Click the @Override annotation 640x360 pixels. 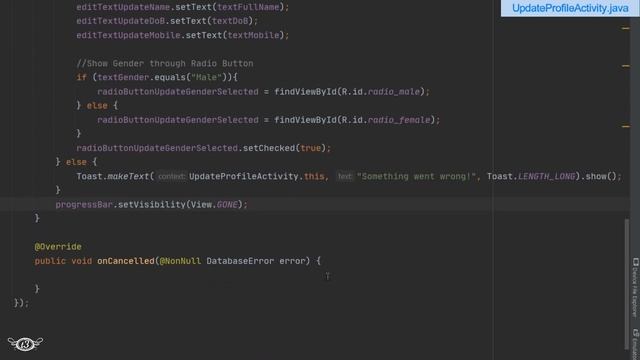point(58,247)
